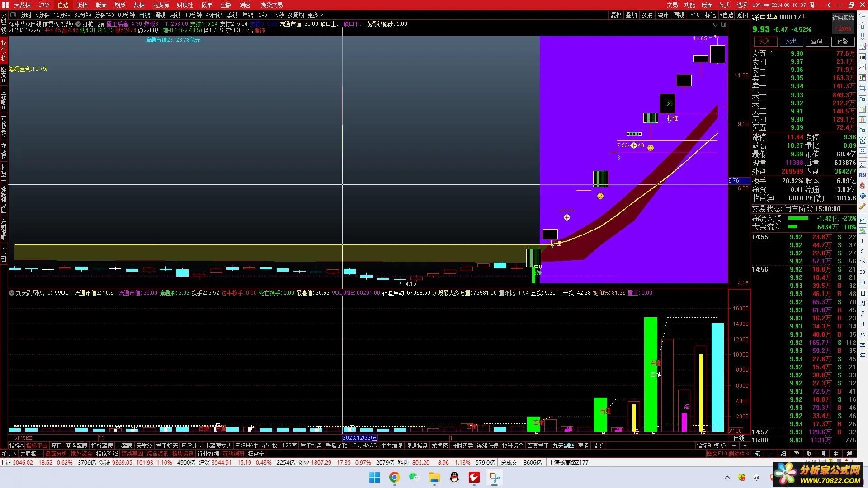868x488 pixels.
Task: Click 模板 in the indicator bar
Action: [720, 446]
